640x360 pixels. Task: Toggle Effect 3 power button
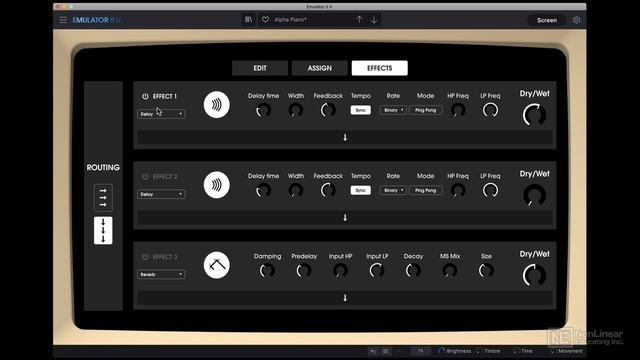[145, 257]
